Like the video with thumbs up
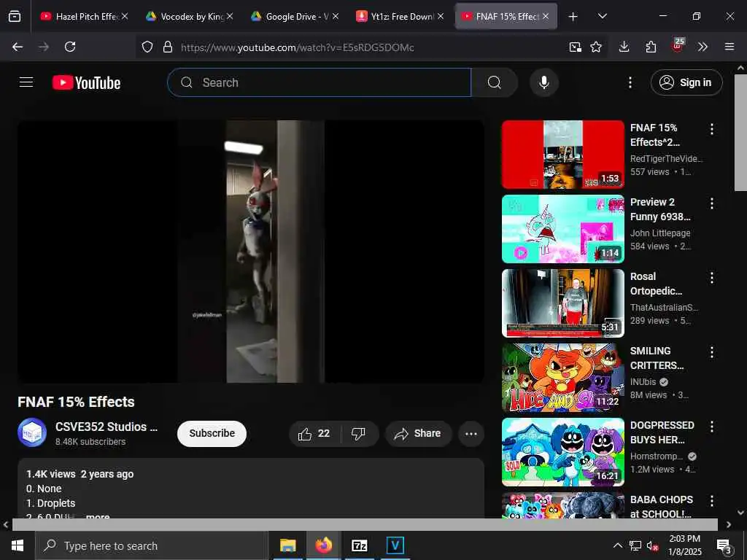 (x=314, y=433)
